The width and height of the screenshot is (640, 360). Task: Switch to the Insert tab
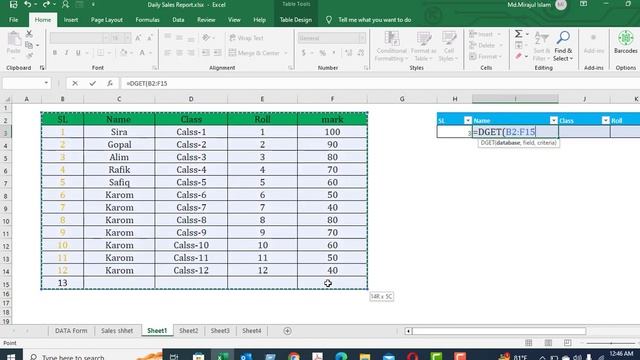click(71, 20)
